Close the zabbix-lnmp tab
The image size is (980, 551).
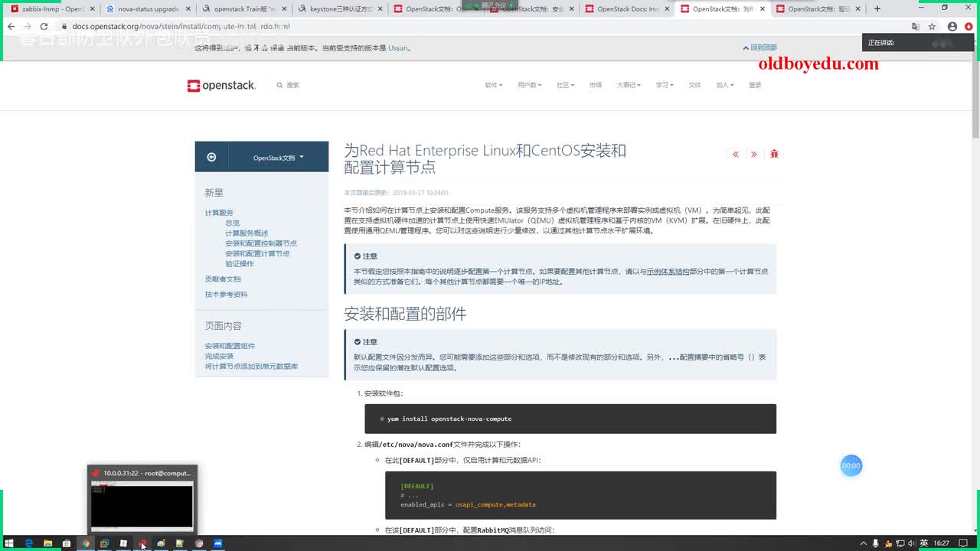click(92, 9)
